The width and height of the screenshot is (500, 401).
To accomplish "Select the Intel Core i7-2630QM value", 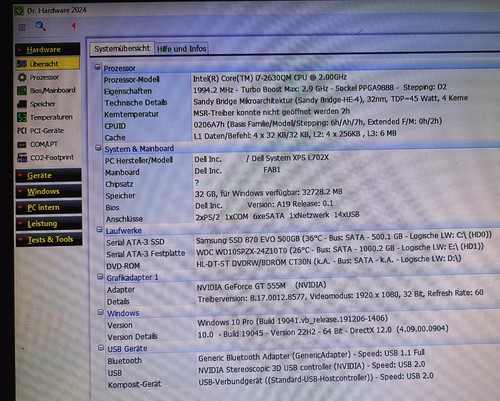I will point(270,78).
